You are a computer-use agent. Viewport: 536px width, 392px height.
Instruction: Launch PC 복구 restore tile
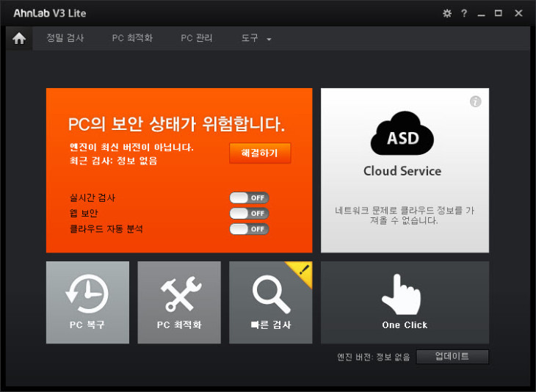coord(87,302)
